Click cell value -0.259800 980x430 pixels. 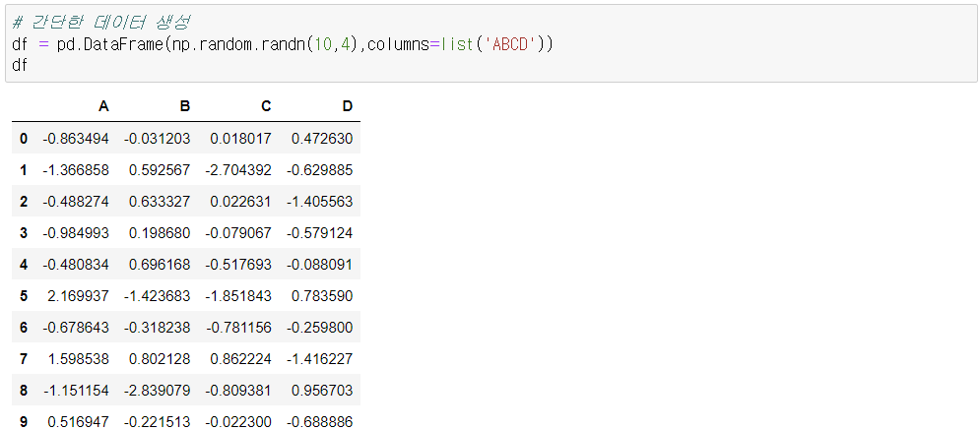(x=319, y=328)
